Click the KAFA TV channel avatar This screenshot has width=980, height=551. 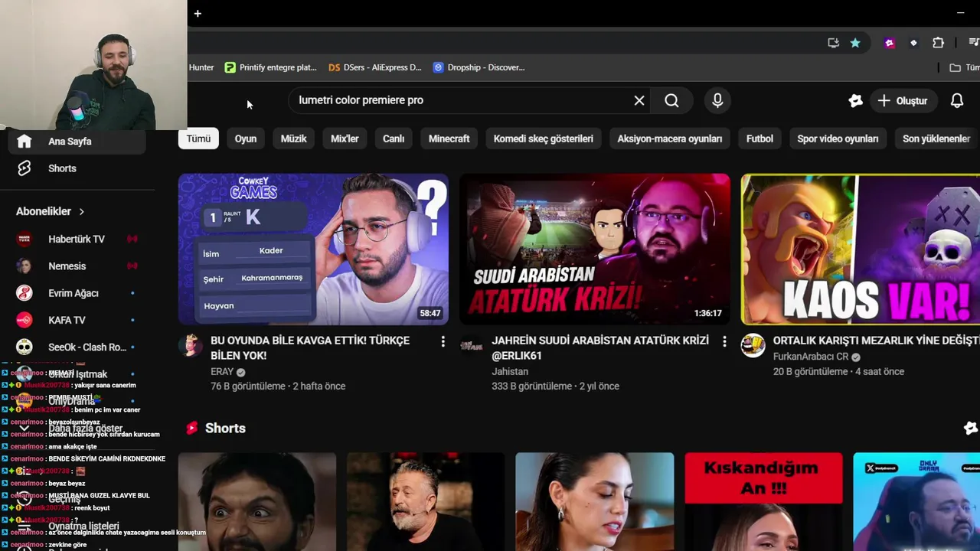pos(24,320)
